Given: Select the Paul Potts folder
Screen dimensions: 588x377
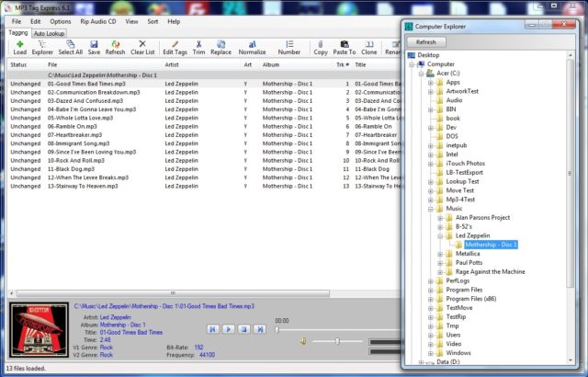Looking at the screenshot, I should (x=469, y=263).
